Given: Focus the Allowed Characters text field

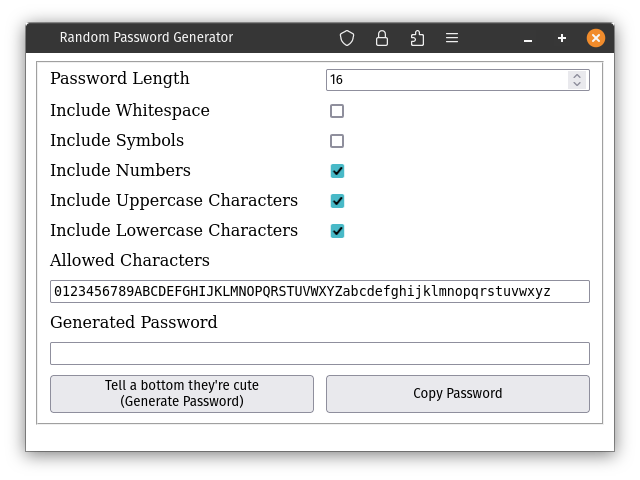Looking at the screenshot, I should click(320, 292).
